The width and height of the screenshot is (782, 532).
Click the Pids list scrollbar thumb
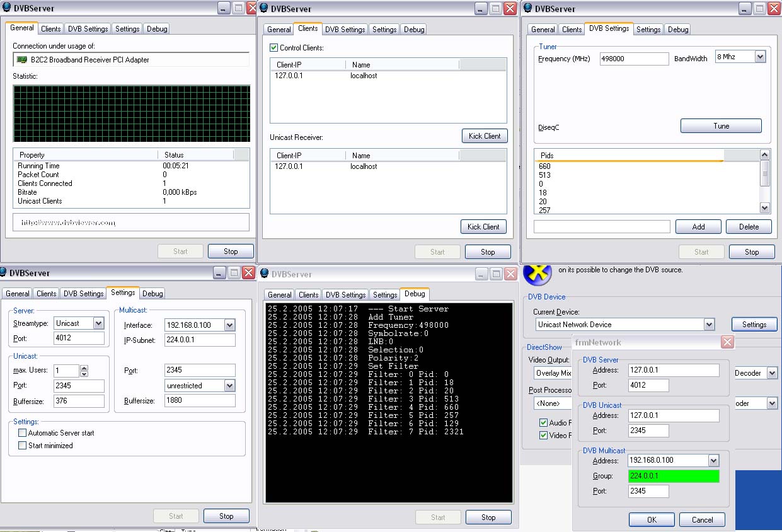765,173
